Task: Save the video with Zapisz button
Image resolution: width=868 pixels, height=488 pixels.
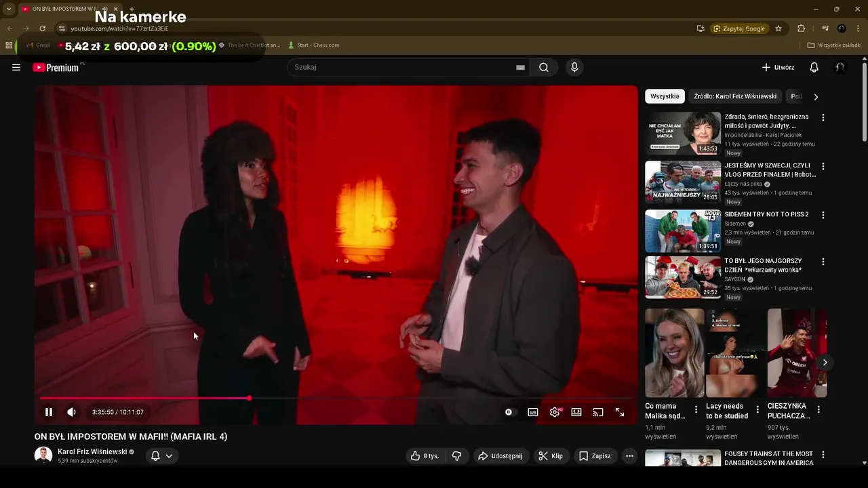Action: [595, 456]
